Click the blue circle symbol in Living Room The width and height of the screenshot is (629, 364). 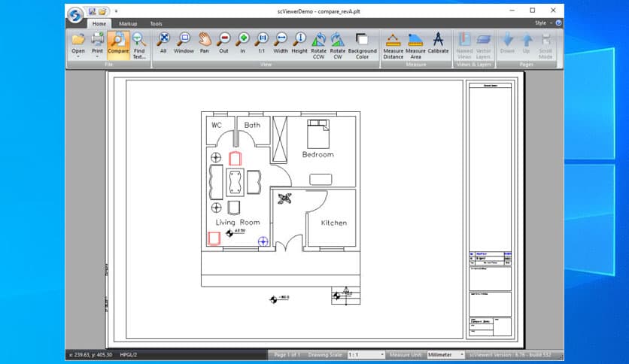(x=263, y=241)
